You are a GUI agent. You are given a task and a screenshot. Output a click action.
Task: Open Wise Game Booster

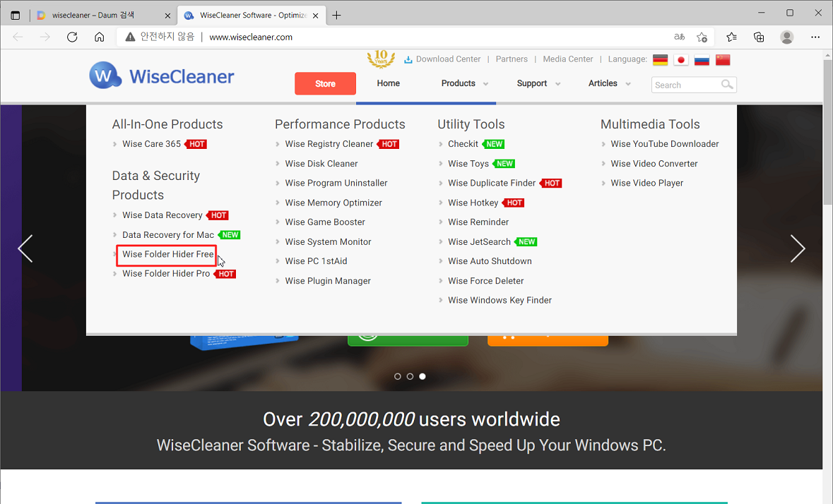coord(325,222)
